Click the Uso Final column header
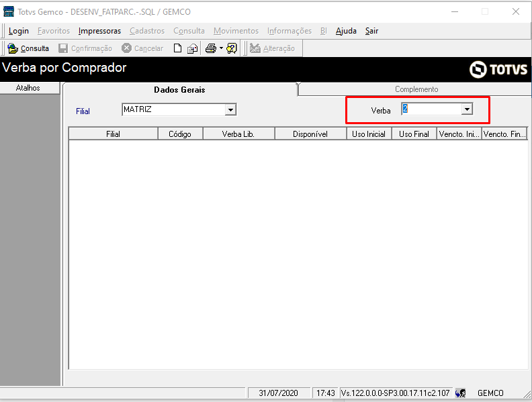Screen dimensions: 532x402 (414, 134)
